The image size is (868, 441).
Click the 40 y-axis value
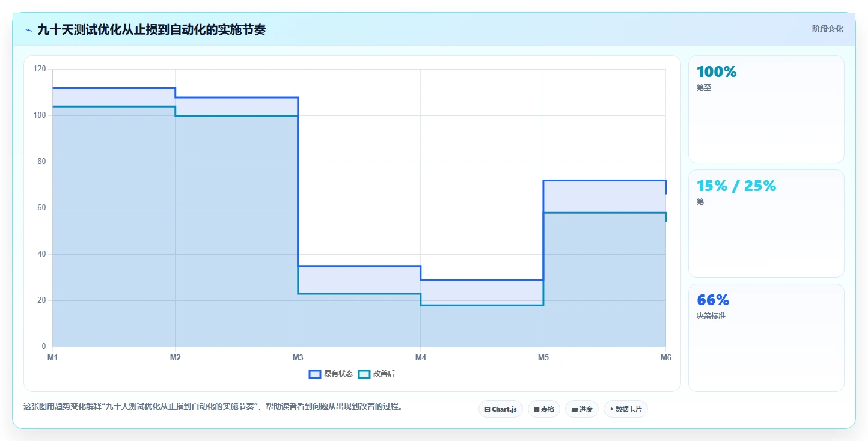tap(41, 254)
